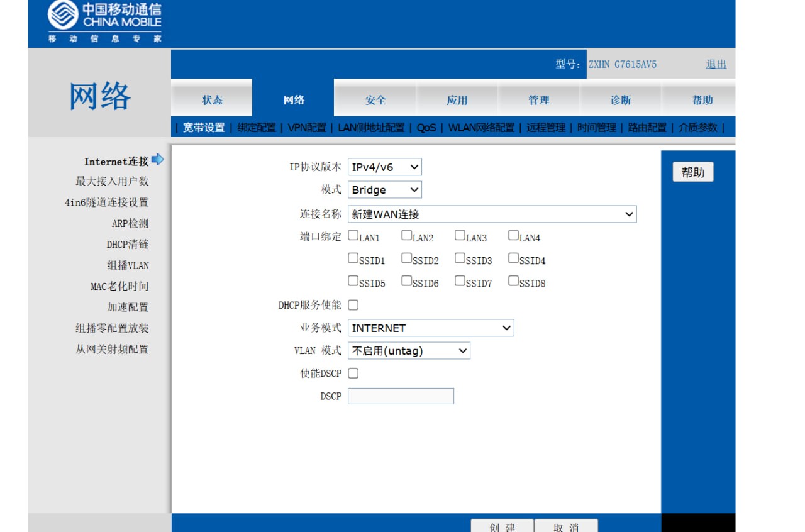Expand the 模式 Bridge dropdown

(384, 190)
